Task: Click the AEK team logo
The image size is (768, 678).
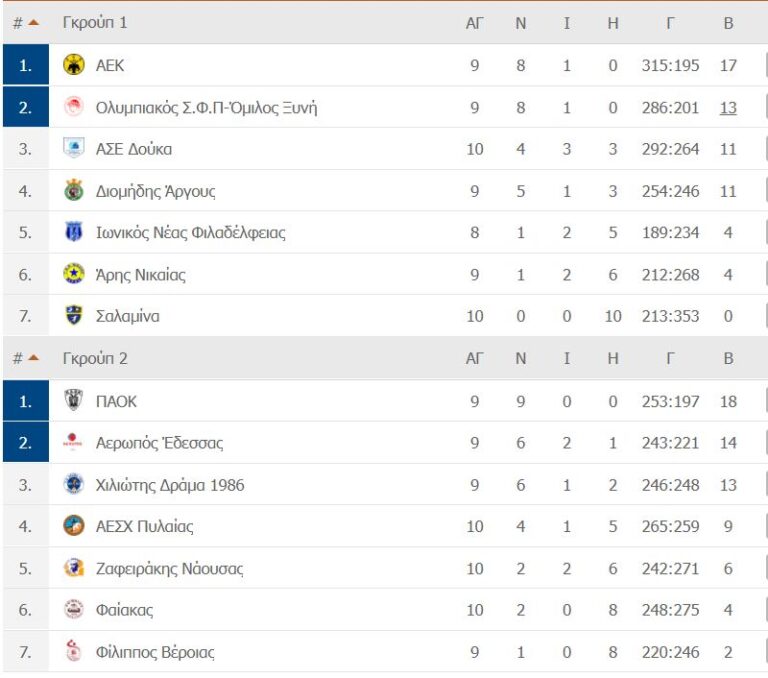Action: click(74, 65)
